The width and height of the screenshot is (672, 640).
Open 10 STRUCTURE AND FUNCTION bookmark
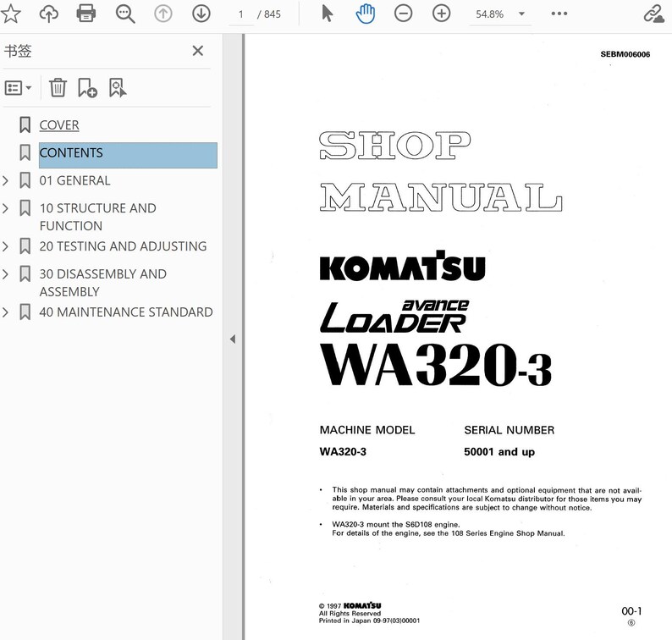click(x=97, y=217)
